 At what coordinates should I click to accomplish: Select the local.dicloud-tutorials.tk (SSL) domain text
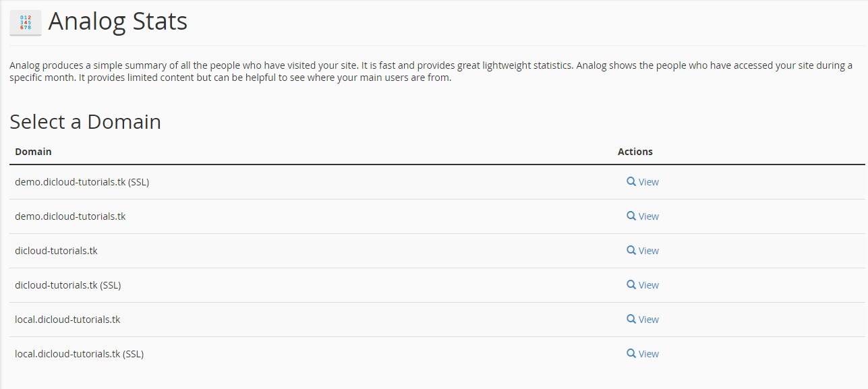(x=79, y=354)
